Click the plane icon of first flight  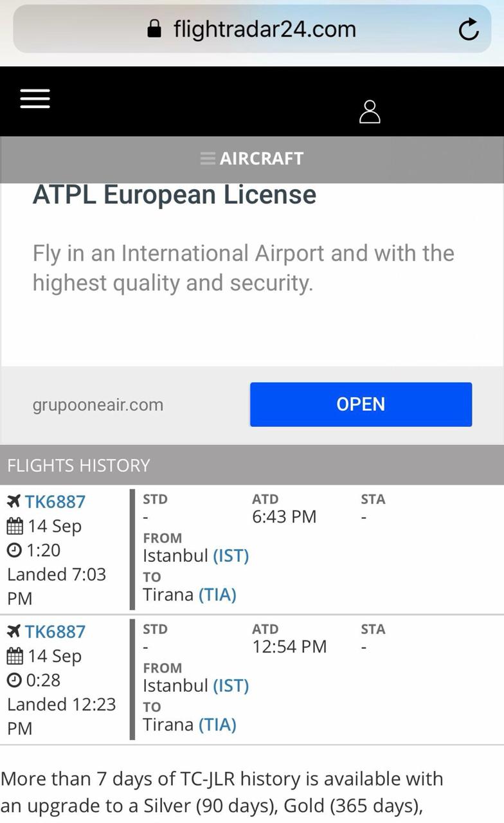tap(14, 502)
